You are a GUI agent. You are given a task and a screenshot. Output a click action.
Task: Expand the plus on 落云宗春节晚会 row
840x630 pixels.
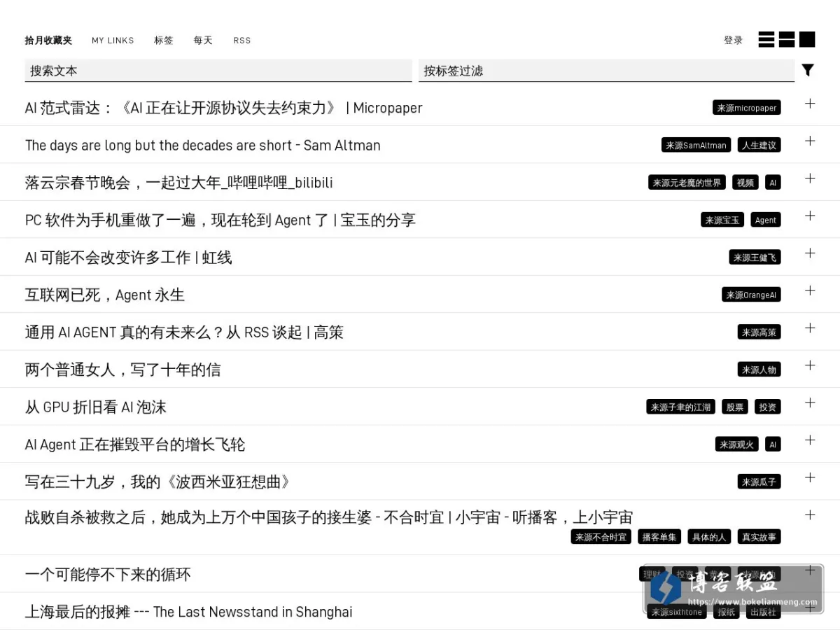point(810,178)
